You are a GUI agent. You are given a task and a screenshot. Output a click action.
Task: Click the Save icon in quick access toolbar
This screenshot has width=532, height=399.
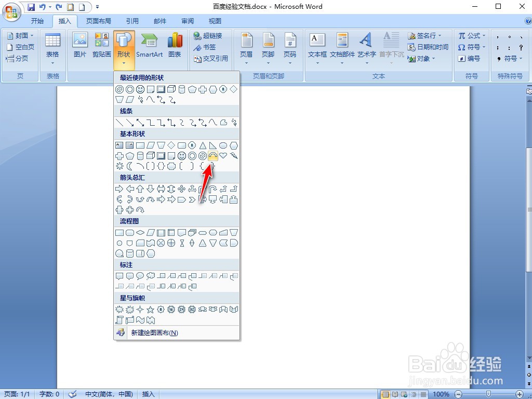point(31,7)
